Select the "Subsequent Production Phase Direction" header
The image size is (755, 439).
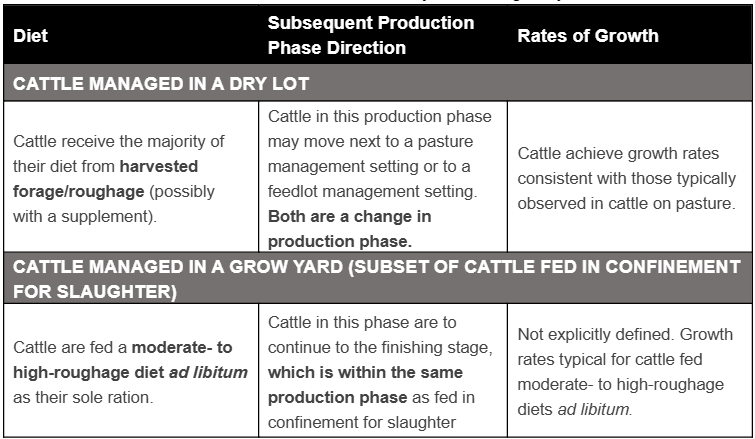point(370,35)
